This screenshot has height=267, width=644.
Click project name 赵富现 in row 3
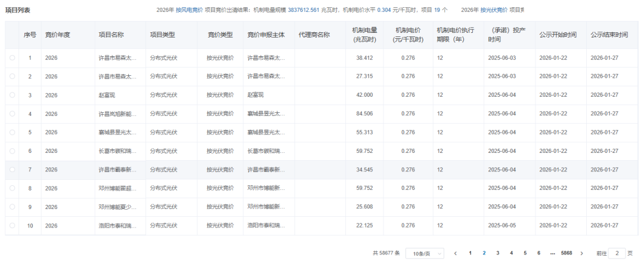(107, 95)
